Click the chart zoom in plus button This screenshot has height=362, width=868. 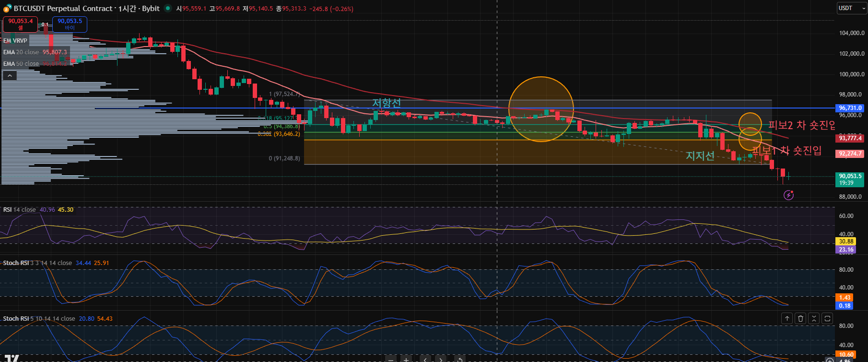pos(406,359)
